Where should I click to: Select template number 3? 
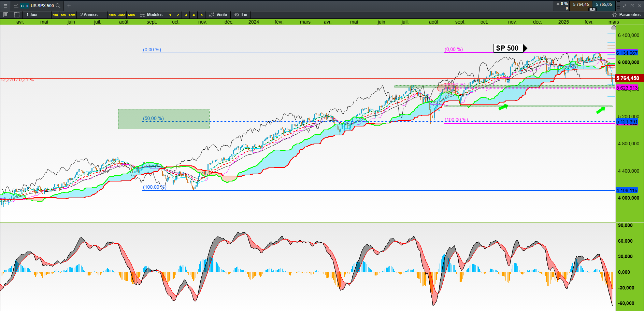tap(186, 15)
